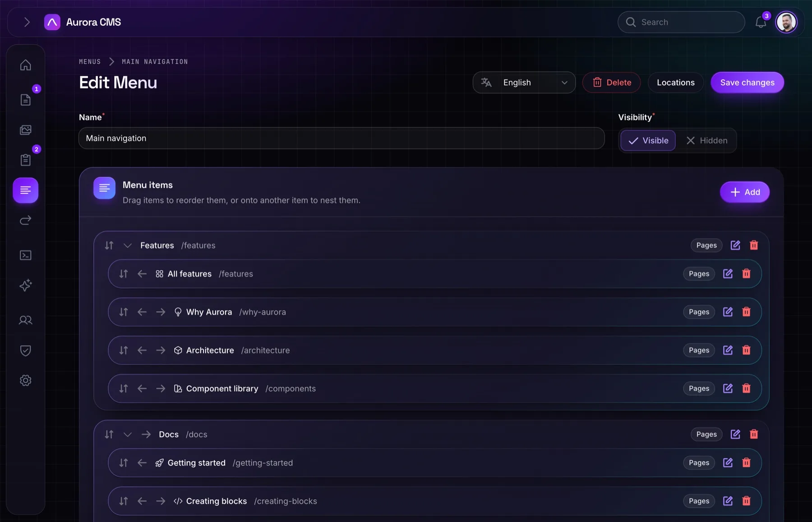Collapse the Docs item group

click(x=128, y=434)
